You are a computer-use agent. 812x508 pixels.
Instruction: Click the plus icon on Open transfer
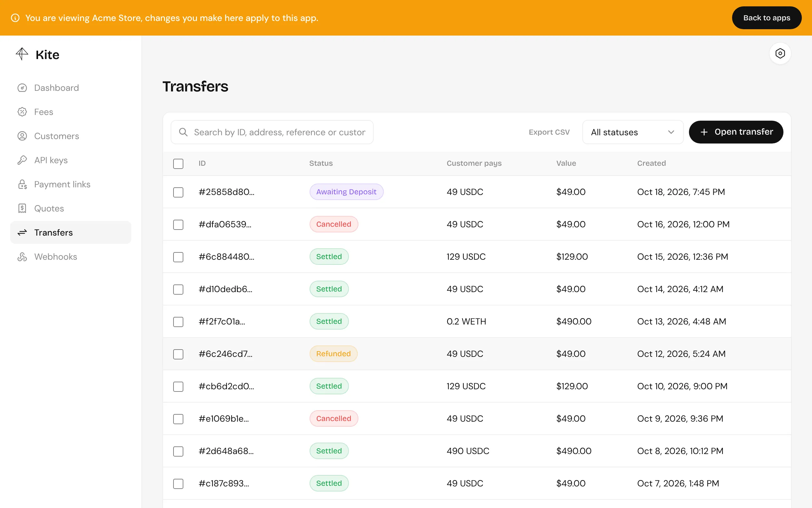[x=704, y=132]
